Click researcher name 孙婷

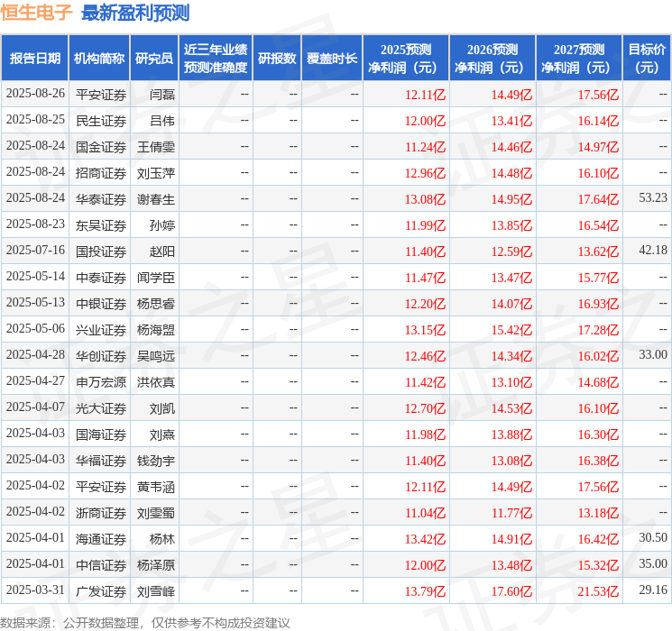pos(162,225)
